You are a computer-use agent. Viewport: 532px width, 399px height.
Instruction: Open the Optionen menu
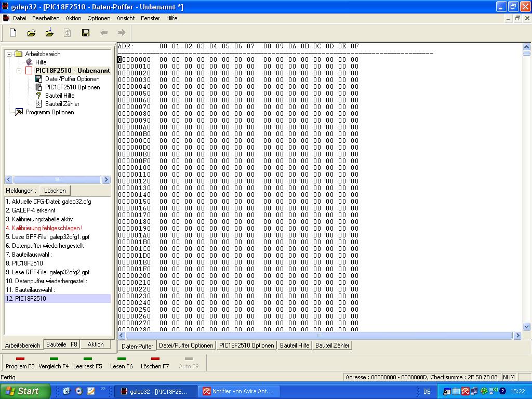[99, 18]
